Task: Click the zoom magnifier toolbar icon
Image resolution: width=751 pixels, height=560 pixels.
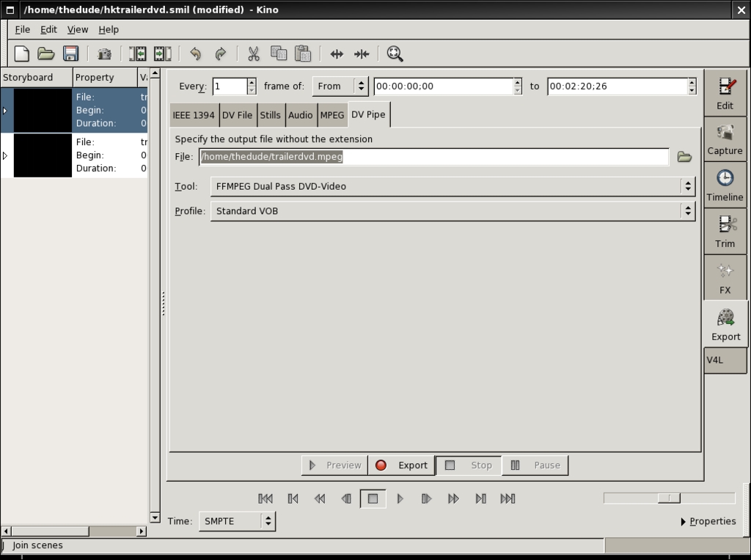Action: (395, 54)
